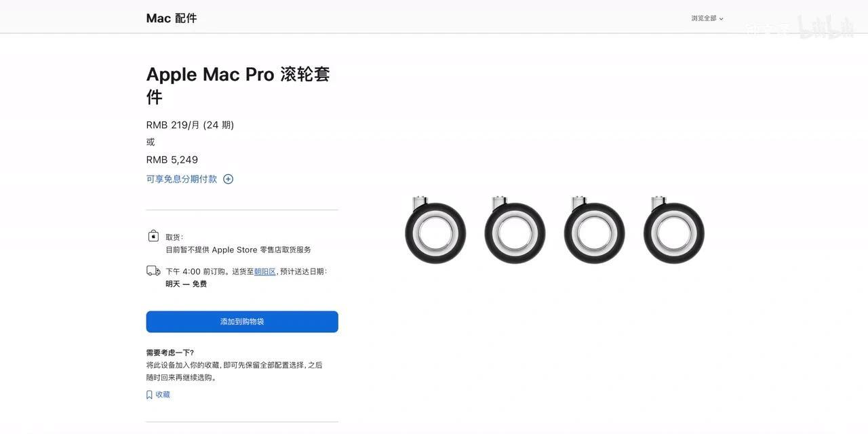The height and width of the screenshot is (434, 868).
Task: Click the bookmark icon next to 收藏
Action: 149,395
